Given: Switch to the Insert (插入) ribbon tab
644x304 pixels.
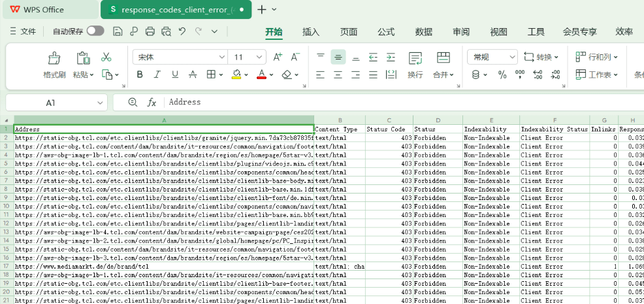Looking at the screenshot, I should tap(311, 31).
